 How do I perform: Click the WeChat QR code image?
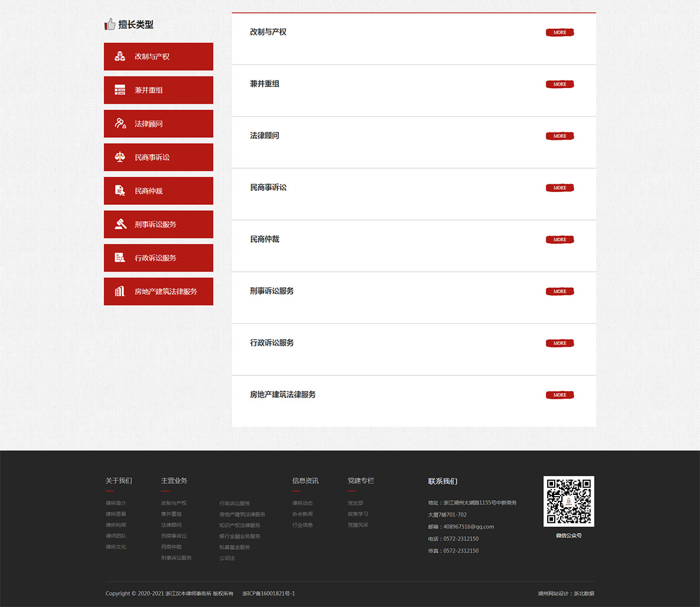[569, 501]
